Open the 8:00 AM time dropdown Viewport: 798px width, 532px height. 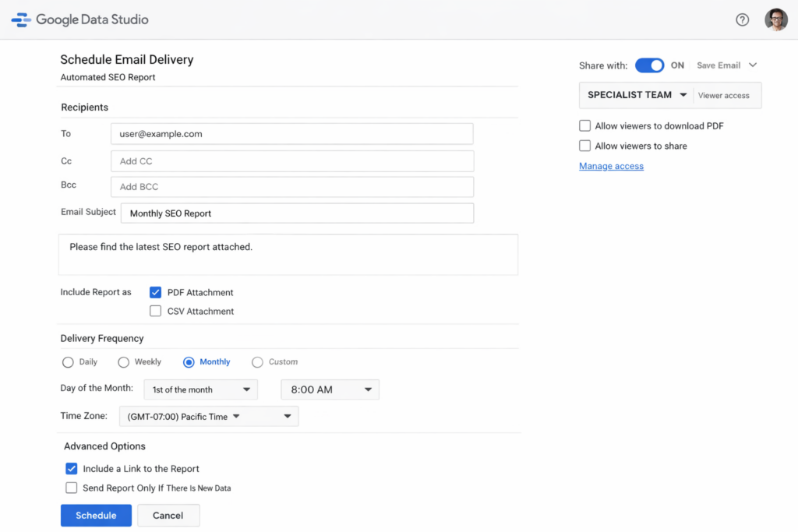(x=330, y=389)
